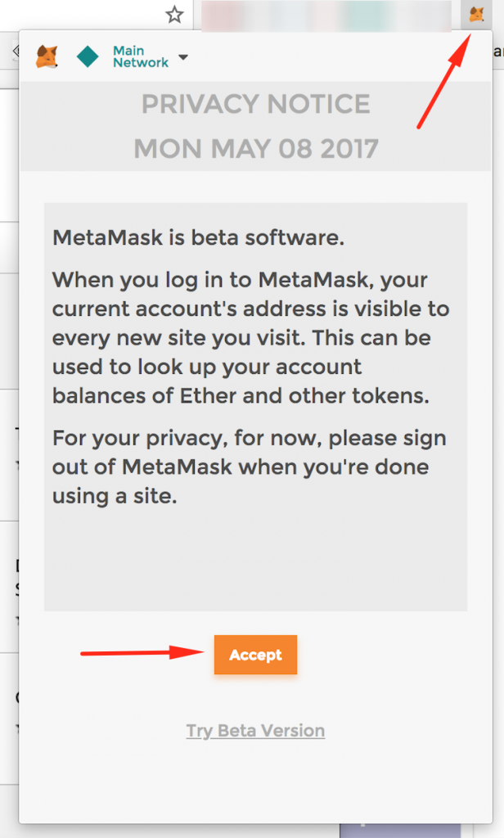Click the red arrow pointing at Accept
The image size is (504, 838).
(x=142, y=652)
